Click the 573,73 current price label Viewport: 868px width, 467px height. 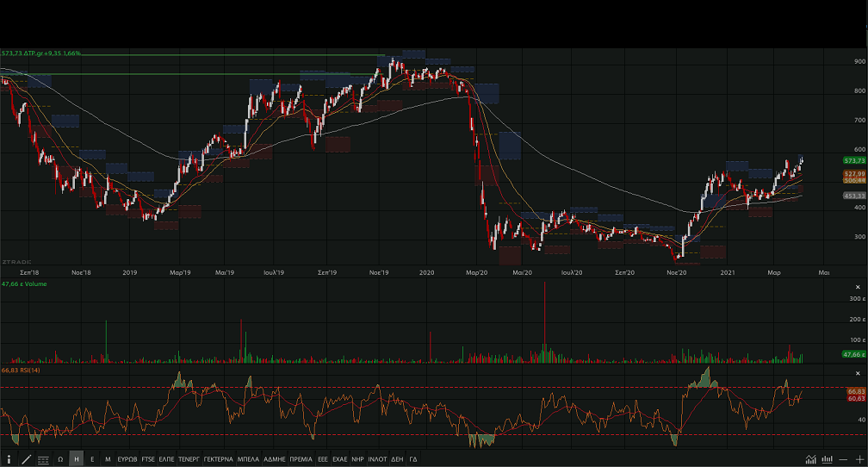click(x=854, y=161)
